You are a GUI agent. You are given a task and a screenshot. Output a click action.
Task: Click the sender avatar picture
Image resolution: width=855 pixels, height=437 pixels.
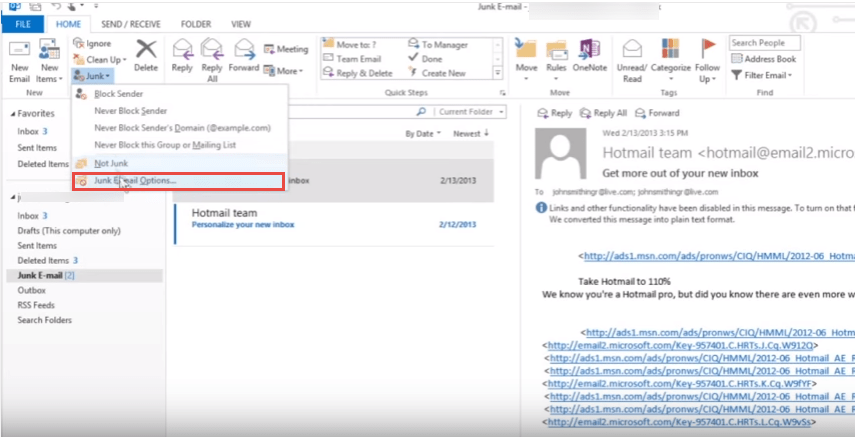click(x=561, y=155)
